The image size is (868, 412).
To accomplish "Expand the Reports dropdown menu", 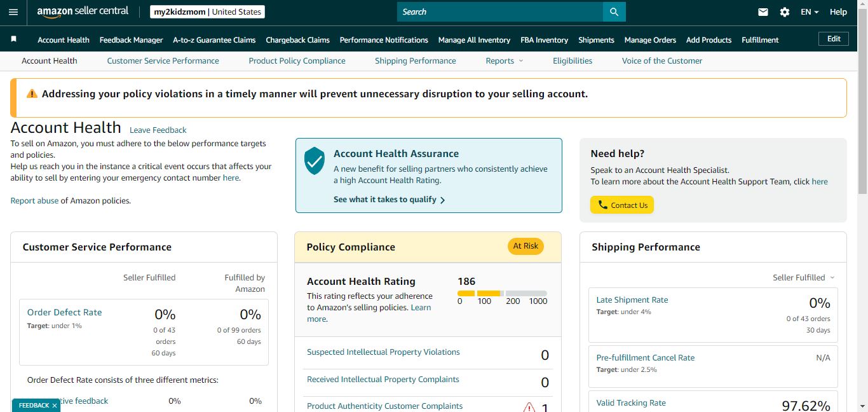I will [x=505, y=61].
